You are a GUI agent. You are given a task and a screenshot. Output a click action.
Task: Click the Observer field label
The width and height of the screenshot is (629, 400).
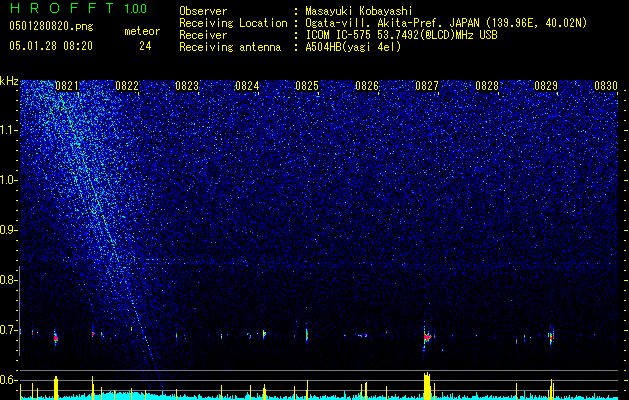click(x=203, y=11)
